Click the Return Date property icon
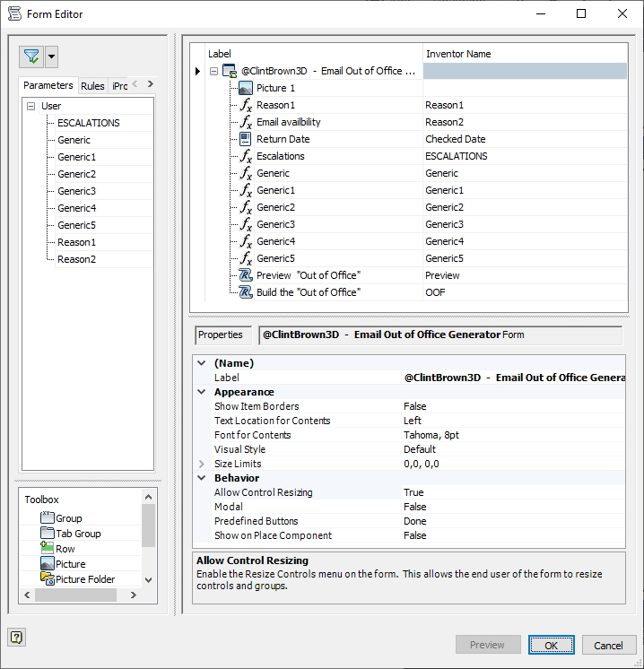Image resolution: width=644 pixels, height=669 pixels. pos(246,139)
